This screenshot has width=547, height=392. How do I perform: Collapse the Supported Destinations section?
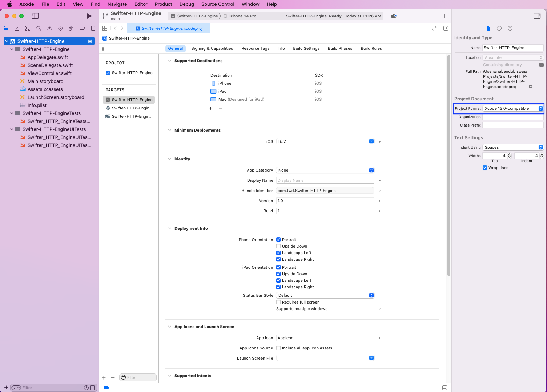coord(169,61)
